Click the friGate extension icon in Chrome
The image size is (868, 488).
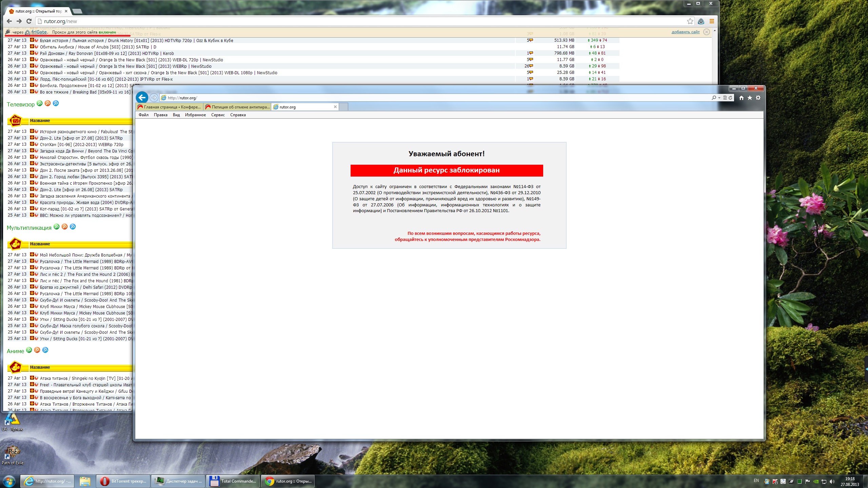[701, 21]
